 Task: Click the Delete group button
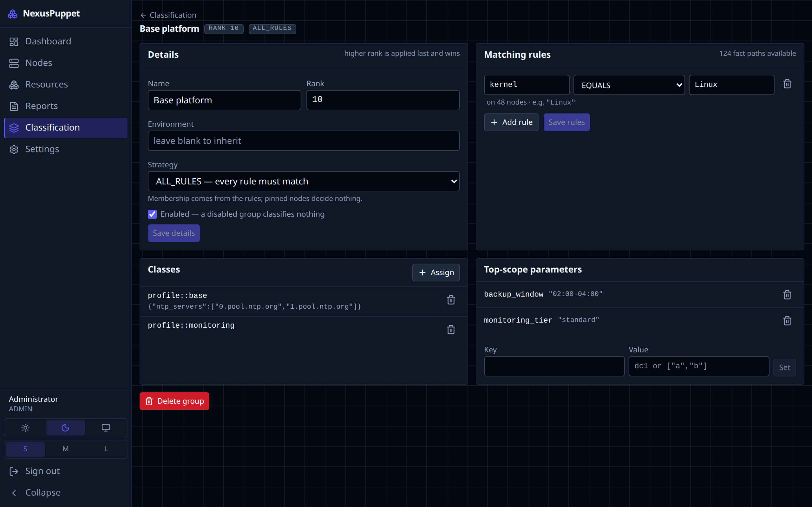click(x=174, y=401)
